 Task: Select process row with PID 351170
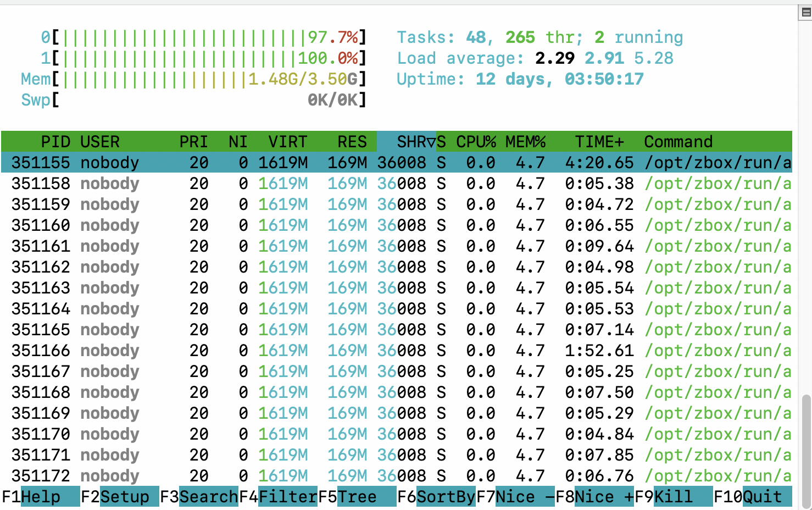click(397, 434)
